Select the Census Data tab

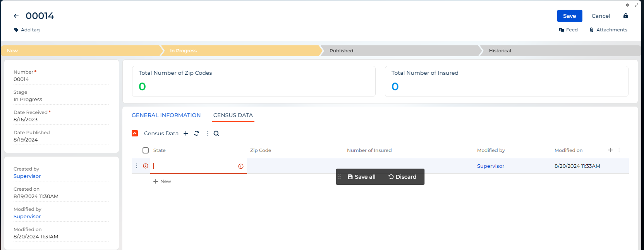tap(233, 115)
